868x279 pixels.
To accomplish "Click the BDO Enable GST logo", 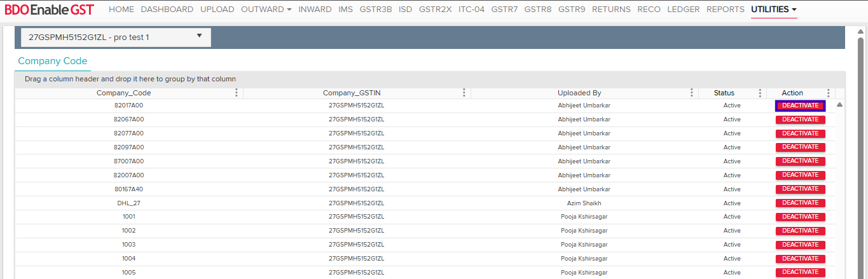I will point(49,10).
